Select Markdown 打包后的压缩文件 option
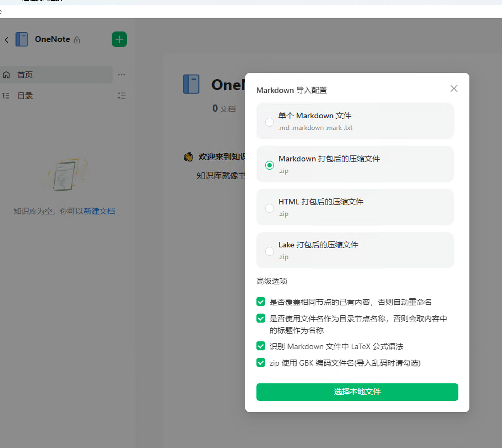The width and height of the screenshot is (502, 448). click(x=270, y=165)
